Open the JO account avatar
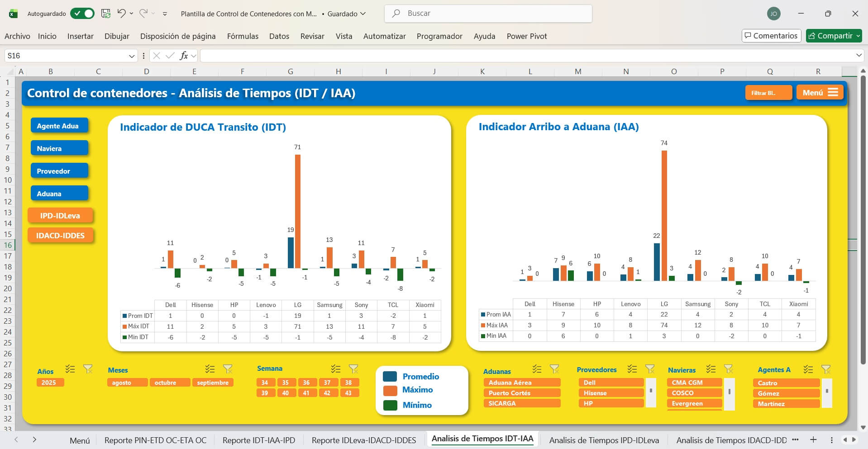 pyautogui.click(x=773, y=14)
